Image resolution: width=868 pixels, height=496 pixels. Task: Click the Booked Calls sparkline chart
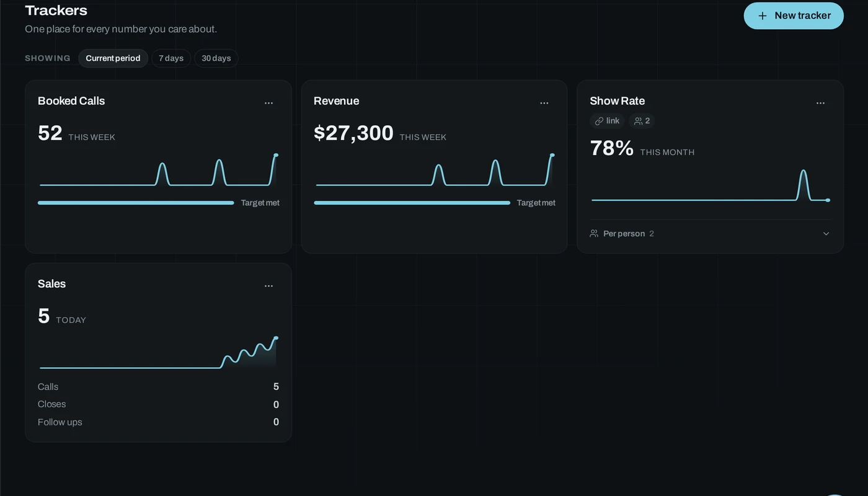tap(158, 170)
